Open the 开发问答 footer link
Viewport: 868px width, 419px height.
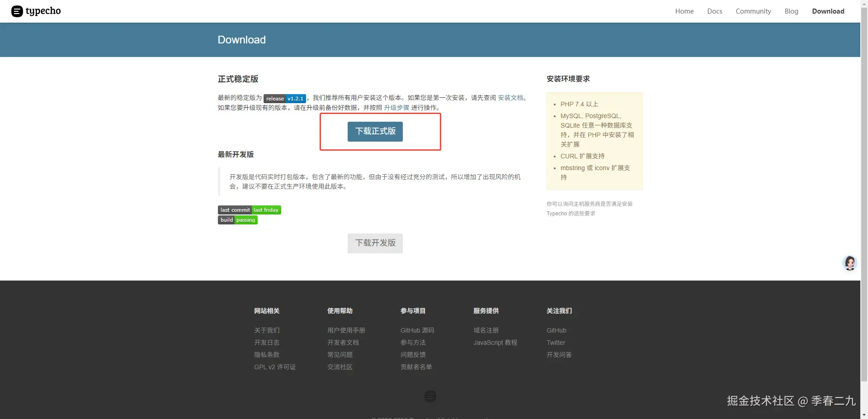click(x=559, y=355)
